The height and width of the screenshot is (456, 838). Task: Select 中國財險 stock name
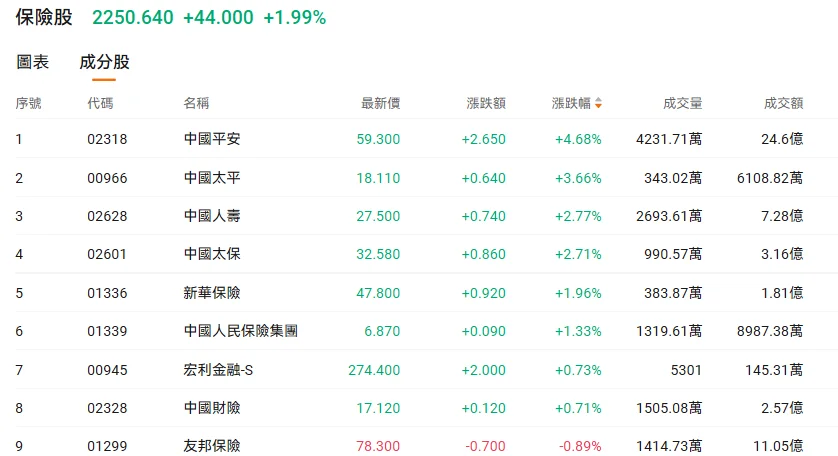coord(212,408)
